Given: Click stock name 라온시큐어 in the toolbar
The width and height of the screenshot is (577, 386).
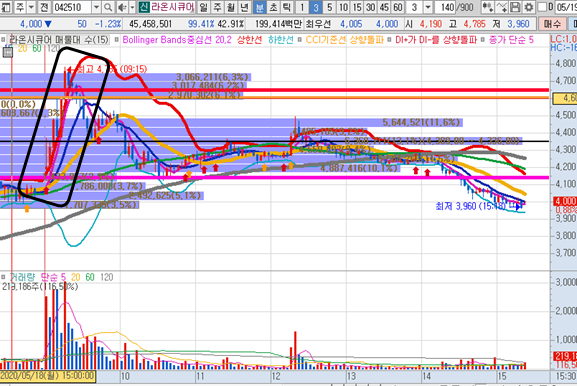Looking at the screenshot, I should point(172,7).
